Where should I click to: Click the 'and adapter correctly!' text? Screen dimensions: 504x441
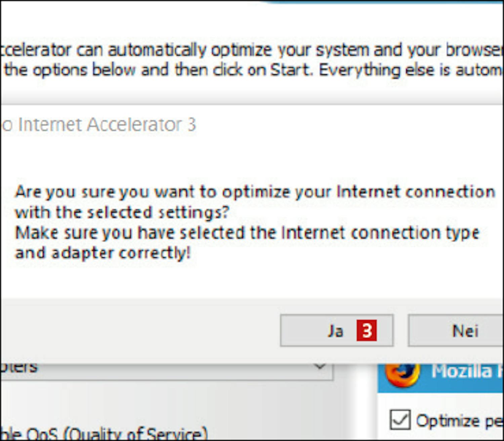pos(102,253)
